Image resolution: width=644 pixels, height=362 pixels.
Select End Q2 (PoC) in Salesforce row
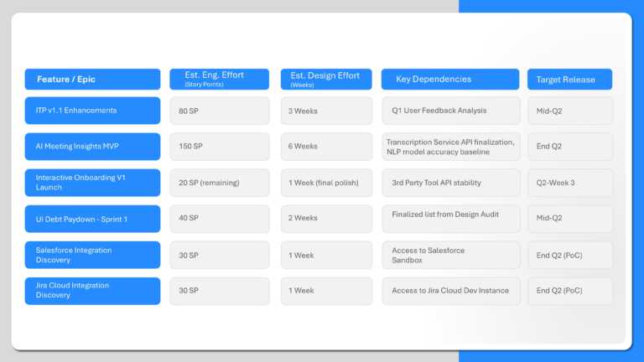570,255
